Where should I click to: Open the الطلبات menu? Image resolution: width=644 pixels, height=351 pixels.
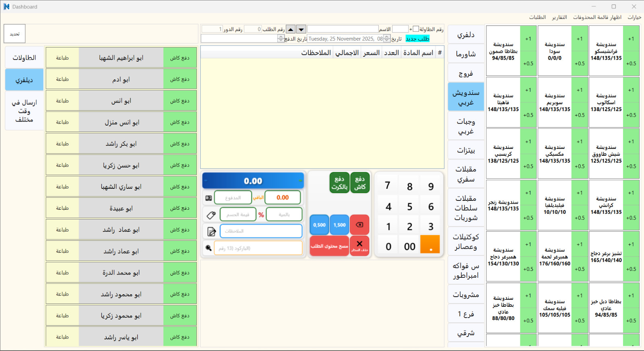pos(537,17)
